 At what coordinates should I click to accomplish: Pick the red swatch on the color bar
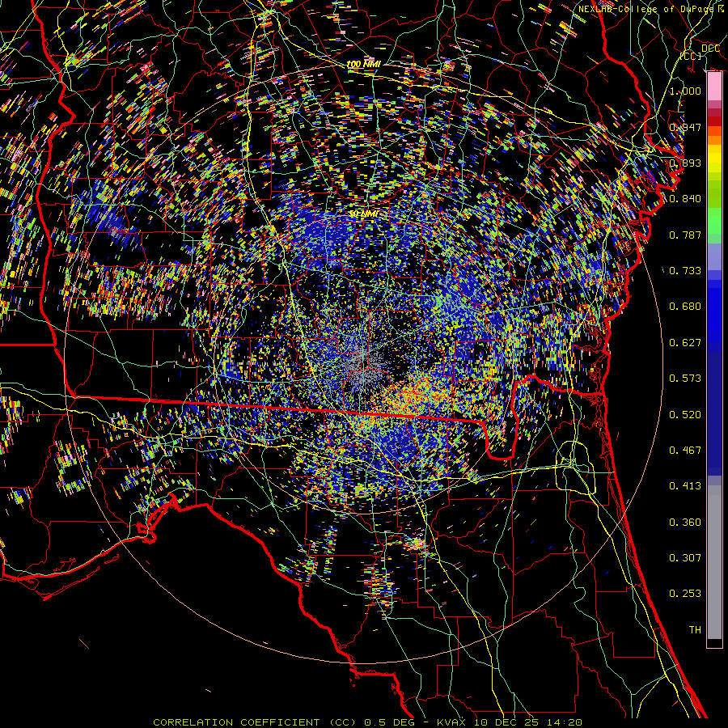pyautogui.click(x=714, y=121)
